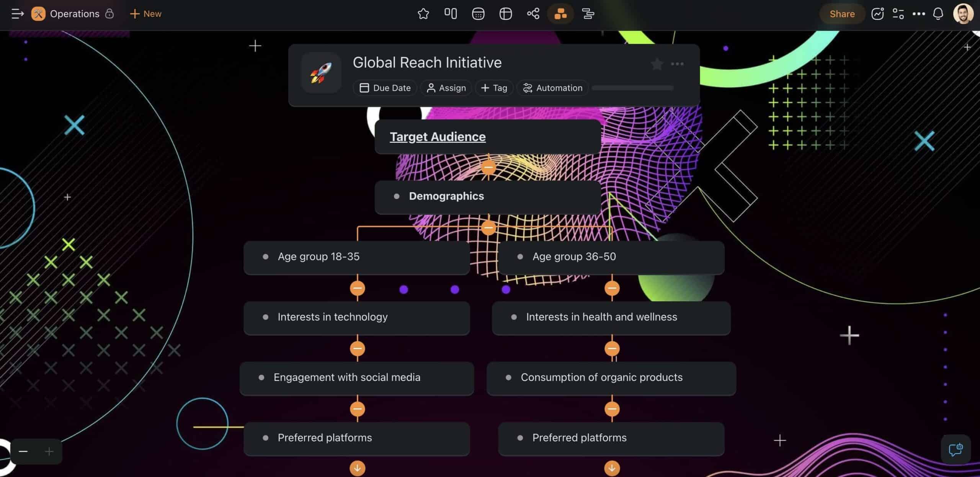The image size is (980, 477).
Task: Expand children under right Preferred platforms node
Action: click(x=611, y=467)
